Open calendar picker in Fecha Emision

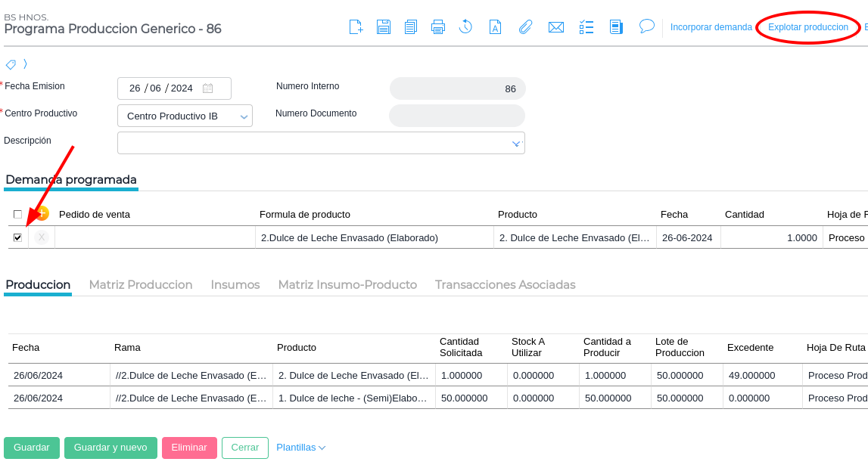point(207,88)
